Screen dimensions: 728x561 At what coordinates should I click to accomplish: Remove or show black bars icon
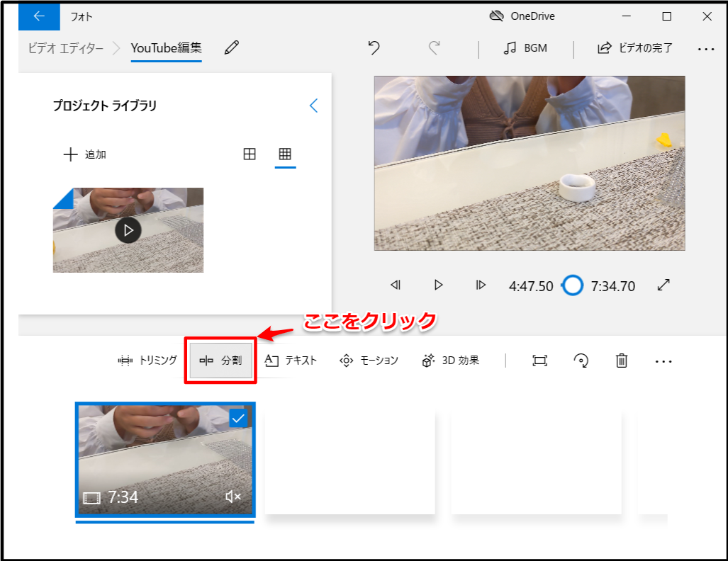click(x=540, y=361)
